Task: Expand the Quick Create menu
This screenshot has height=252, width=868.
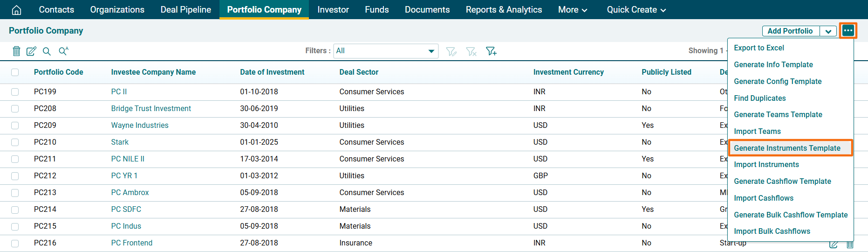Action: pos(636,10)
